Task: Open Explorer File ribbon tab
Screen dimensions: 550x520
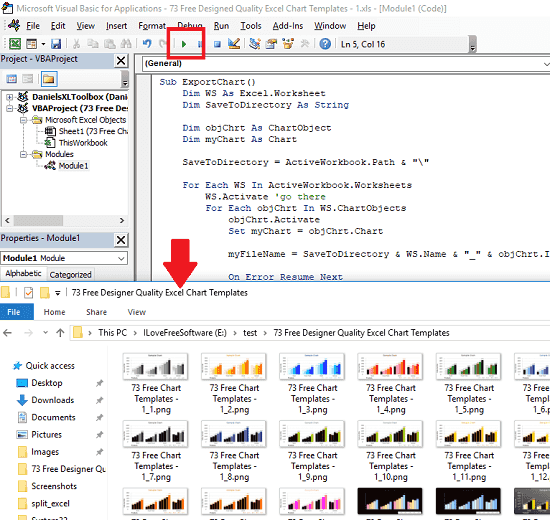Action: pos(14,312)
